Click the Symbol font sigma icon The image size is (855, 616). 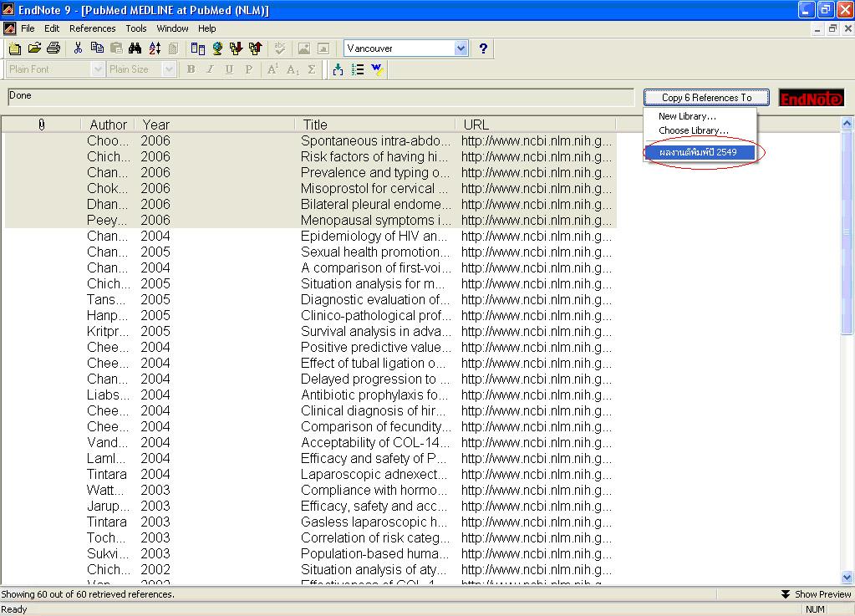click(312, 69)
